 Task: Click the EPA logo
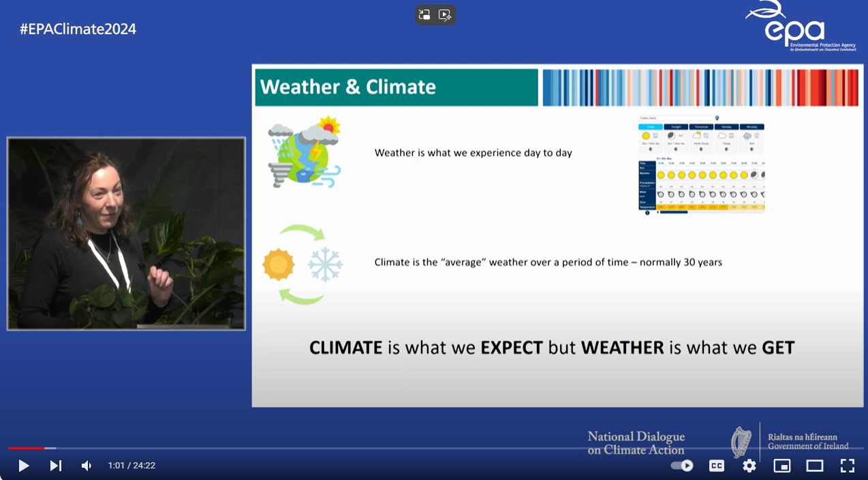pyautogui.click(x=800, y=27)
